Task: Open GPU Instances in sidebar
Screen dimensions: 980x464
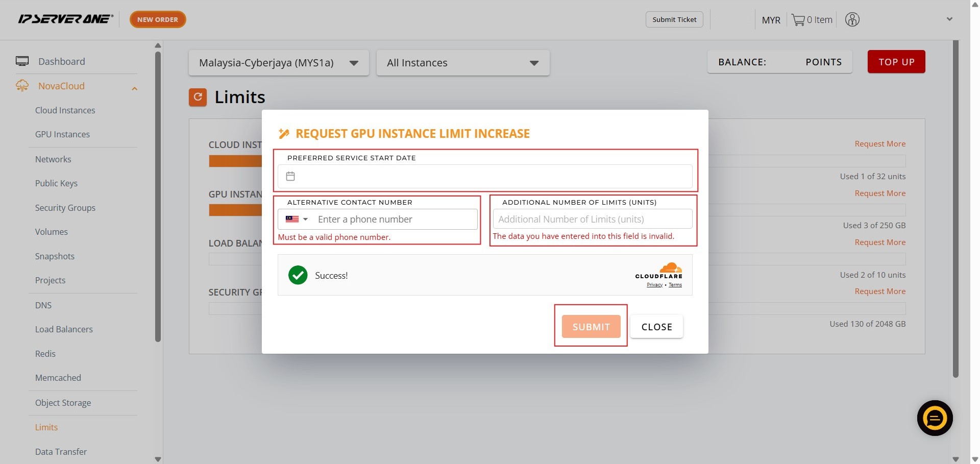Action: tap(62, 134)
